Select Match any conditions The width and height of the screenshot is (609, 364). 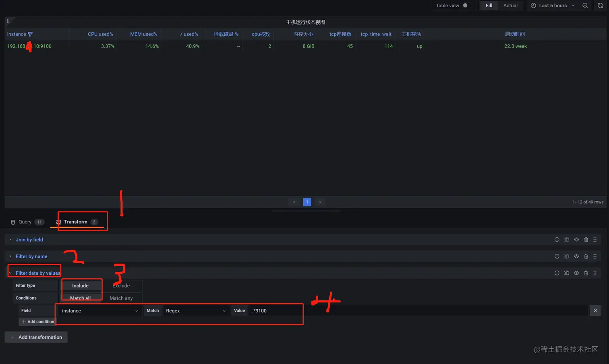[x=121, y=298]
